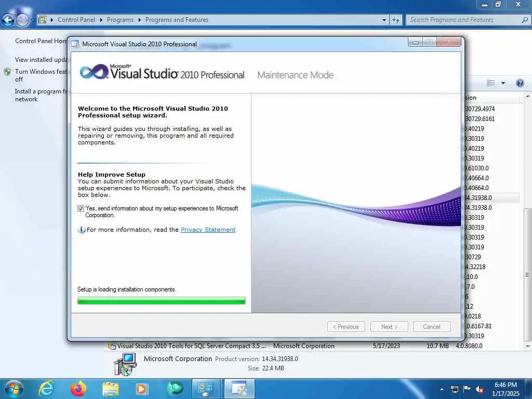
Task: Open the Privacy Statement link
Action: tap(208, 230)
